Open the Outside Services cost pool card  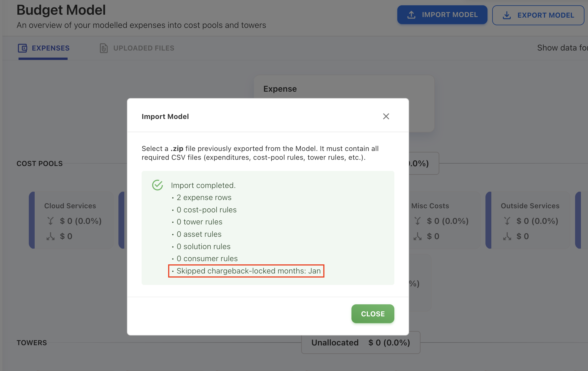[528, 220]
